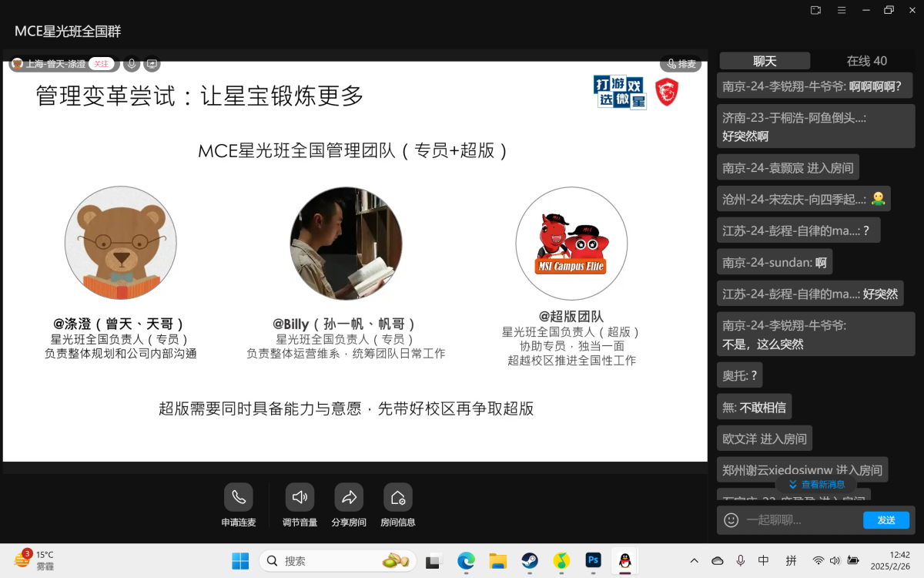Click the 排麦 queue button

[681, 64]
